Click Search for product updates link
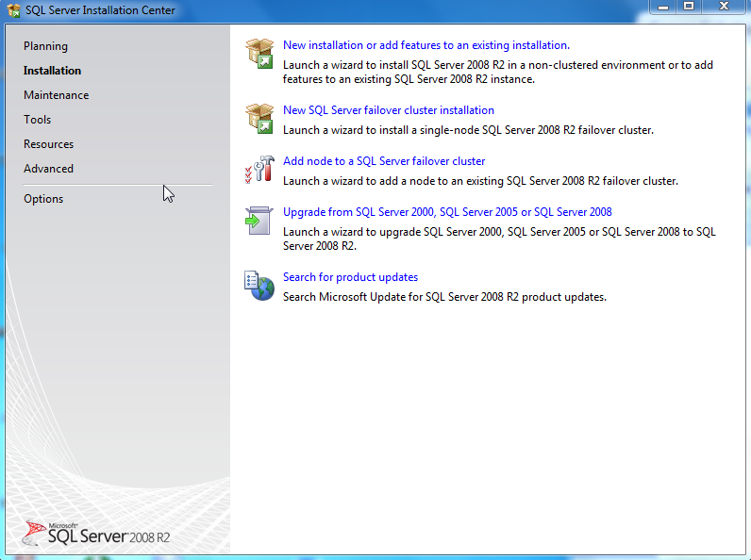751x560 pixels. pos(350,277)
